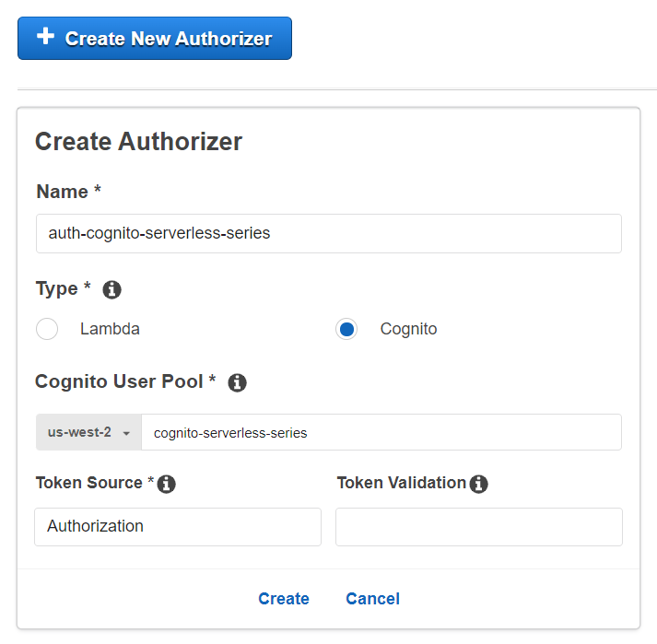The width and height of the screenshot is (657, 644).
Task: Focus the authorizer Name input field
Action: [328, 234]
